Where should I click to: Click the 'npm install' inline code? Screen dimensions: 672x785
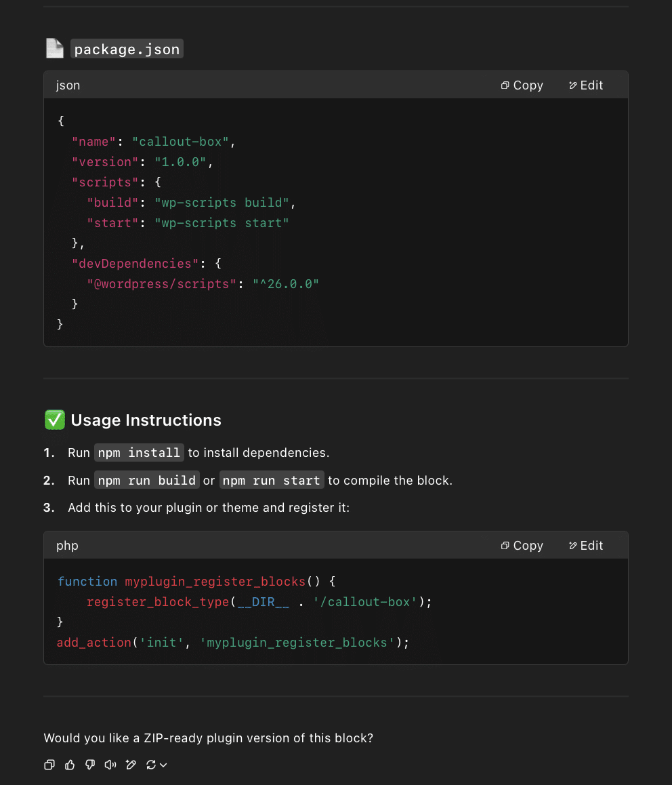point(139,453)
